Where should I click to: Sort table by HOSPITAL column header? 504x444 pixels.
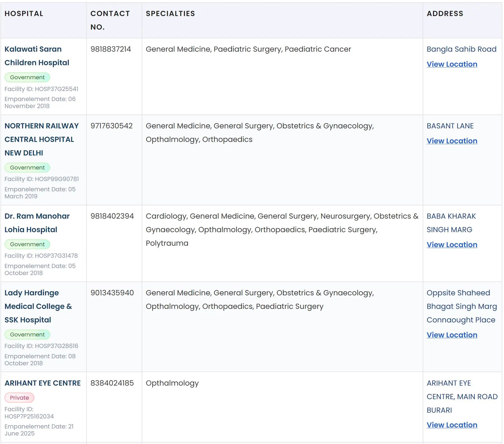[x=24, y=13]
